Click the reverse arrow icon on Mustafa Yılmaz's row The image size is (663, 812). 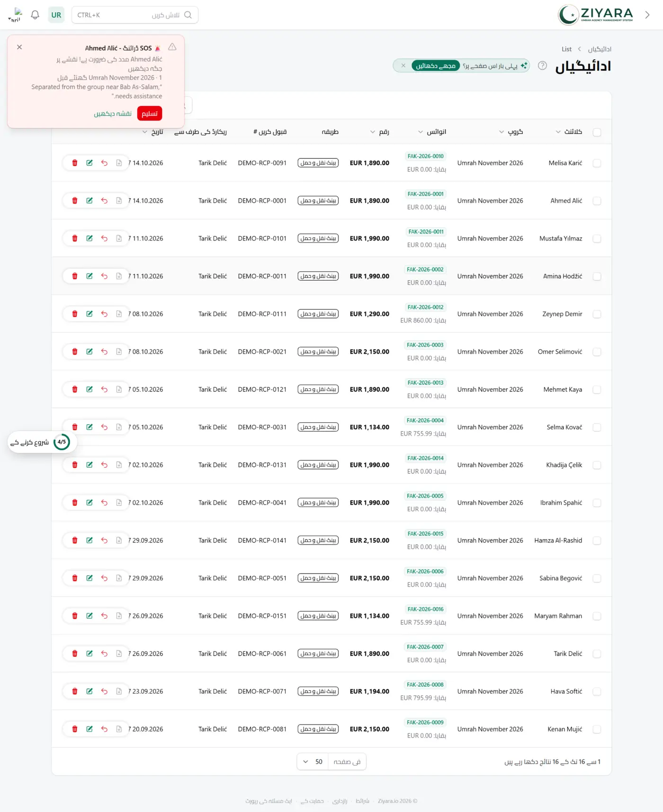104,239
